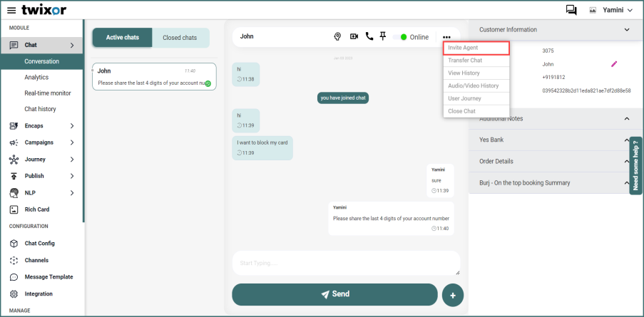Open the three-dots chat options menu

pos(446,37)
